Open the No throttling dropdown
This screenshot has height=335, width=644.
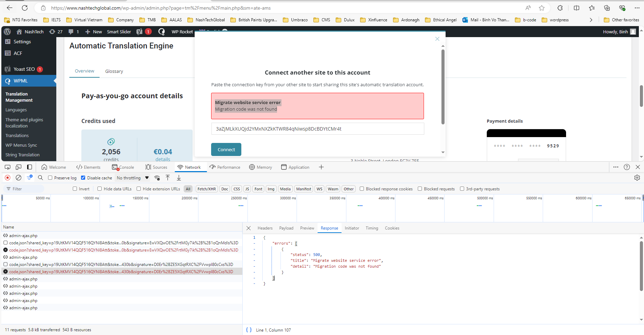click(133, 178)
